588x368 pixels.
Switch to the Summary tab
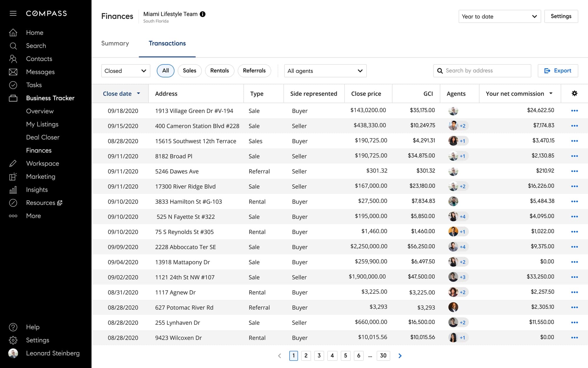[x=115, y=43]
